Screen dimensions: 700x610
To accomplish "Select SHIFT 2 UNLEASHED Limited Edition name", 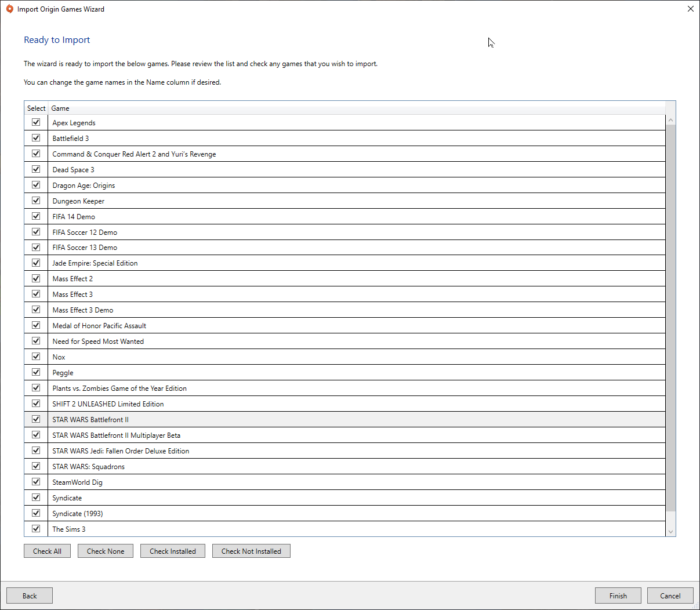I will [108, 404].
